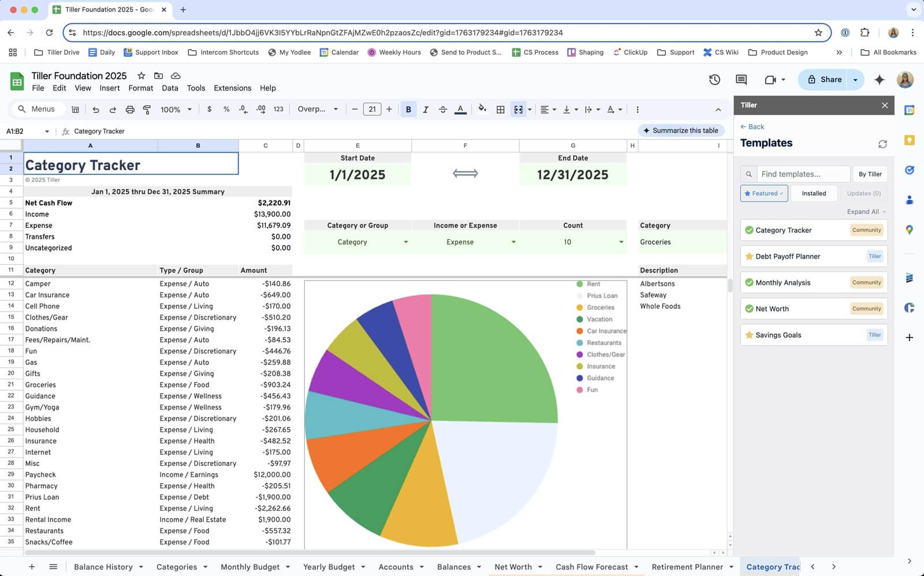Open the fill color bucket tool

pyautogui.click(x=482, y=109)
